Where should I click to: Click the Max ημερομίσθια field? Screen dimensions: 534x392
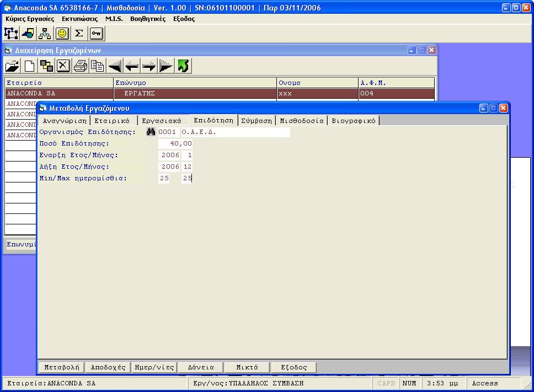187,178
